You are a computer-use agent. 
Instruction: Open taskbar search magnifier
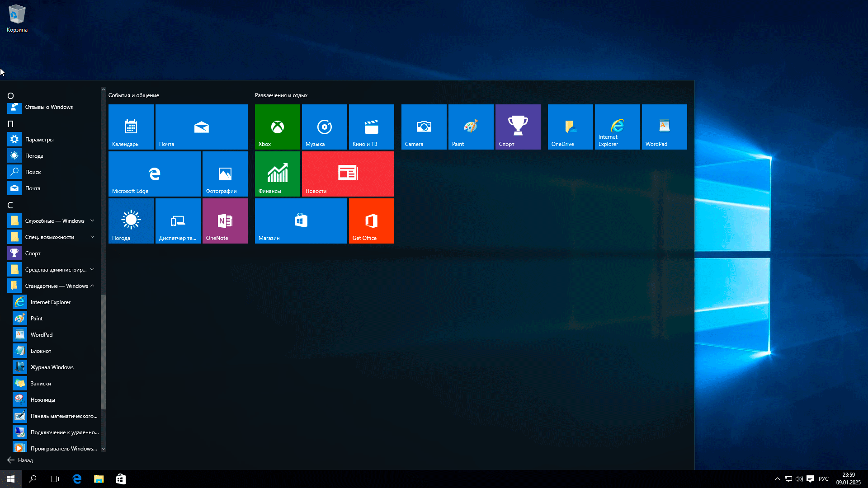click(x=33, y=479)
